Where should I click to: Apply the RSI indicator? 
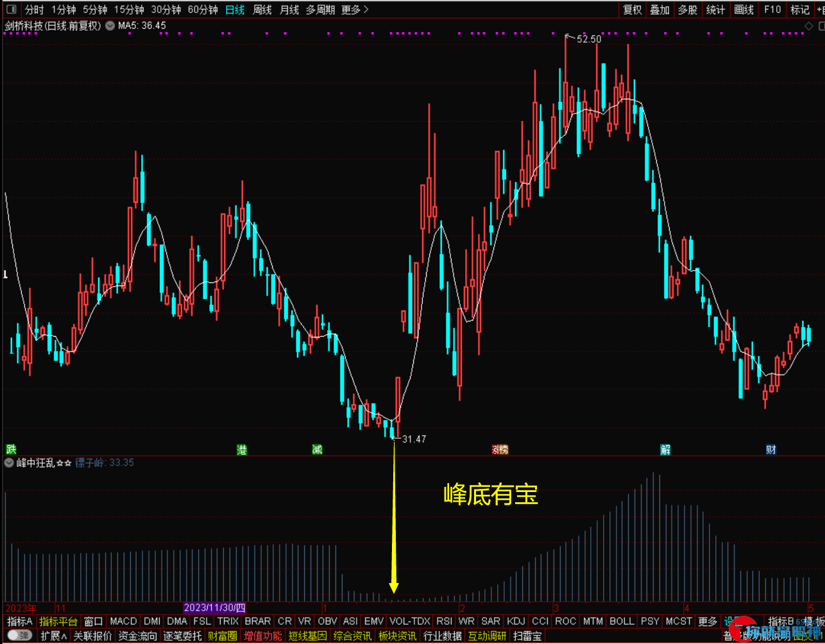(x=444, y=621)
